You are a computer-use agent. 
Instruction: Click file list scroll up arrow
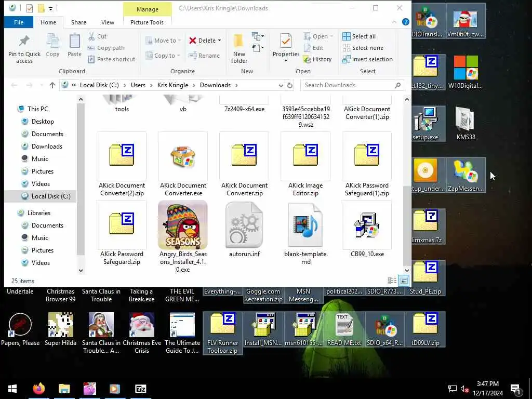point(407,99)
